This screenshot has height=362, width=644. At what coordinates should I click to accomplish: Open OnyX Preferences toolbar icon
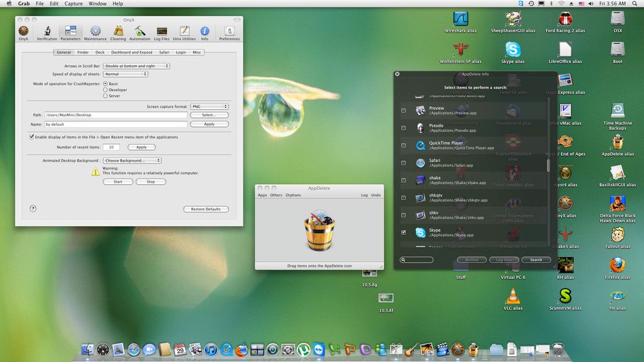pyautogui.click(x=229, y=33)
